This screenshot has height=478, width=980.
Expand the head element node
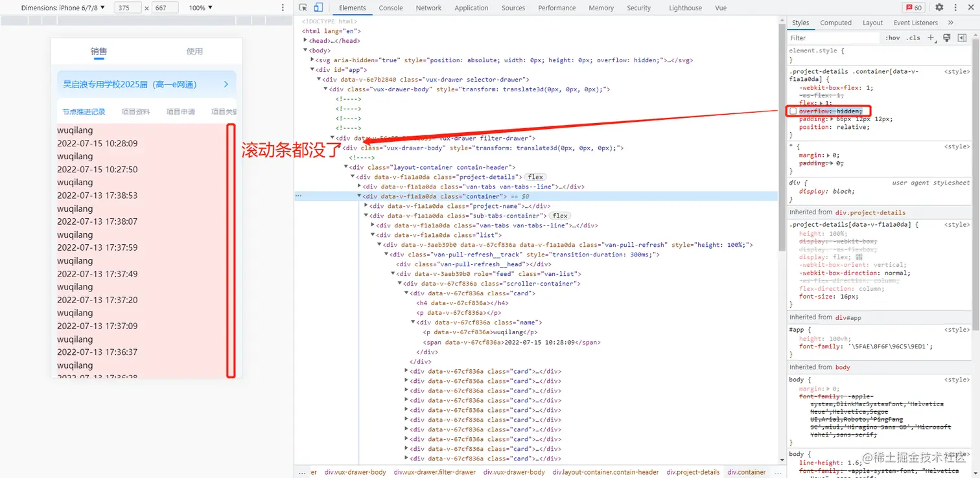305,41
